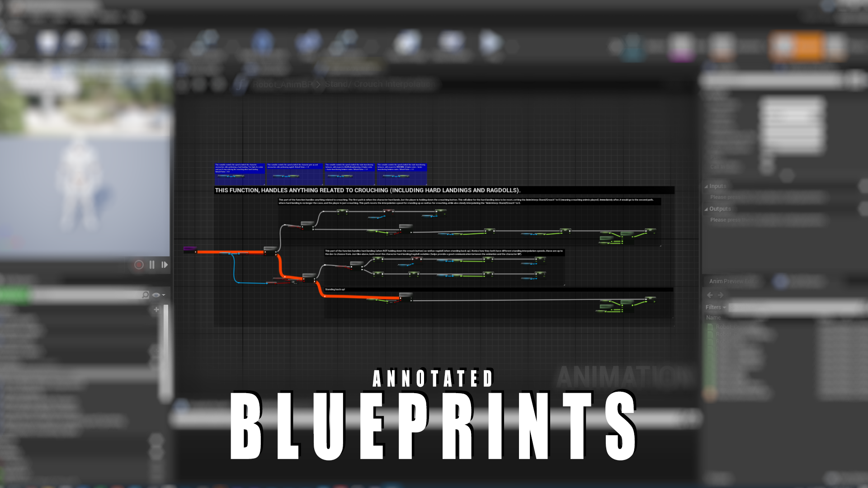Open Stand/ Crouch Interpolation breadcrumb

pyautogui.click(x=379, y=84)
